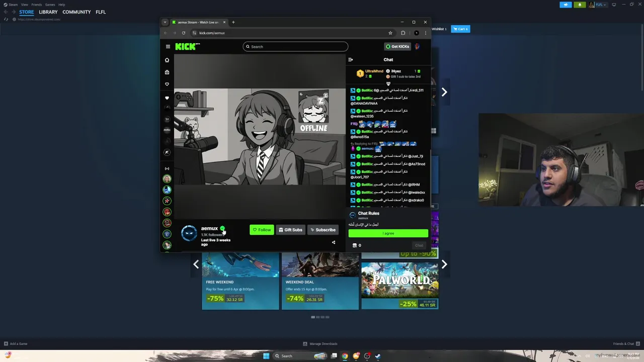Open Steam notifications bell
Viewport: 644px width, 362px height.
pyautogui.click(x=580, y=5)
